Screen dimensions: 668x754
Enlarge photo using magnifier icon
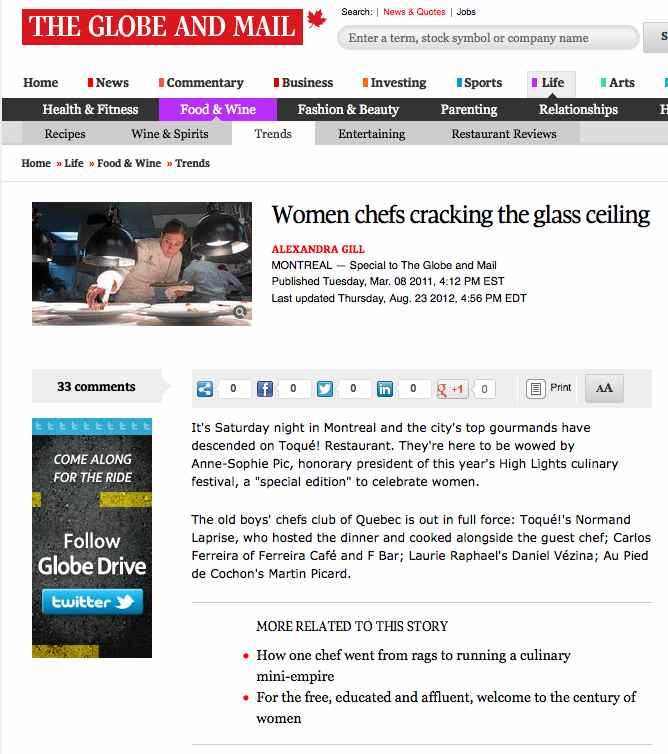tap(240, 312)
